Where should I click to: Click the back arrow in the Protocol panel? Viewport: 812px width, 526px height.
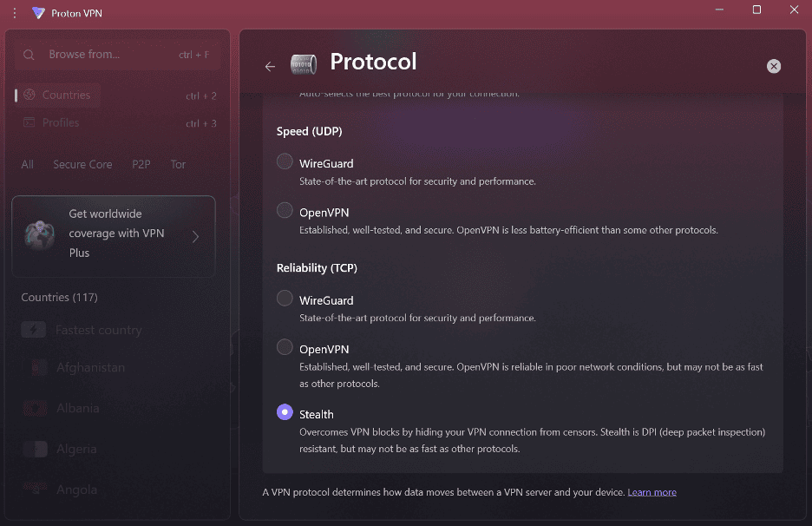click(x=270, y=66)
